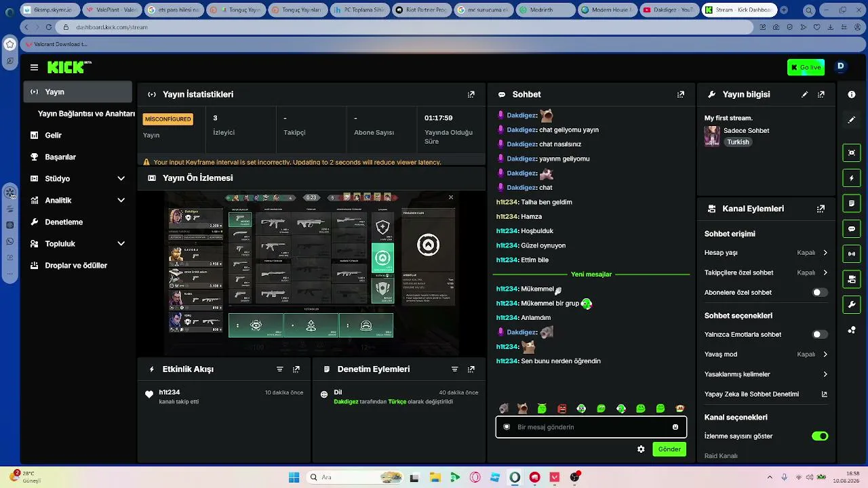Expand the Topluluk menu chevron
Viewport: 868px width, 488px height.
point(121,244)
